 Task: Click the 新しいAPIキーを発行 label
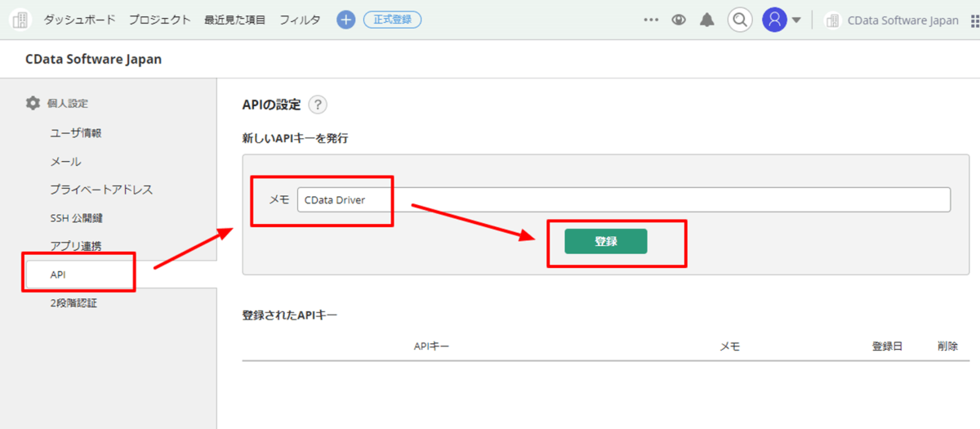296,139
